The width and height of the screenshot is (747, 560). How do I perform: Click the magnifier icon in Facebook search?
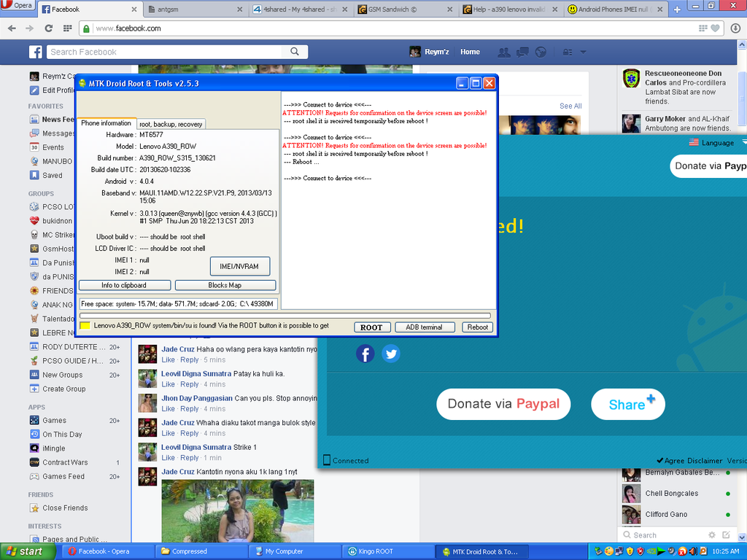pyautogui.click(x=295, y=52)
